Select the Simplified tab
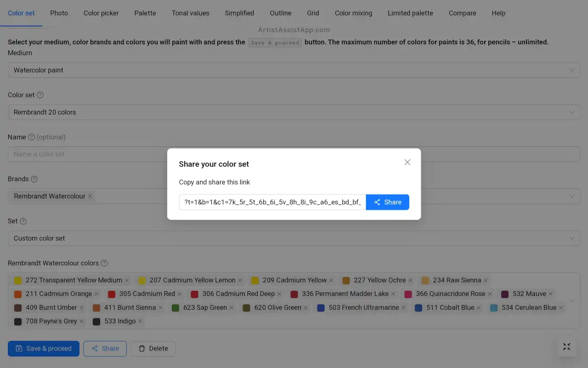The width and height of the screenshot is (588, 368). [x=239, y=13]
